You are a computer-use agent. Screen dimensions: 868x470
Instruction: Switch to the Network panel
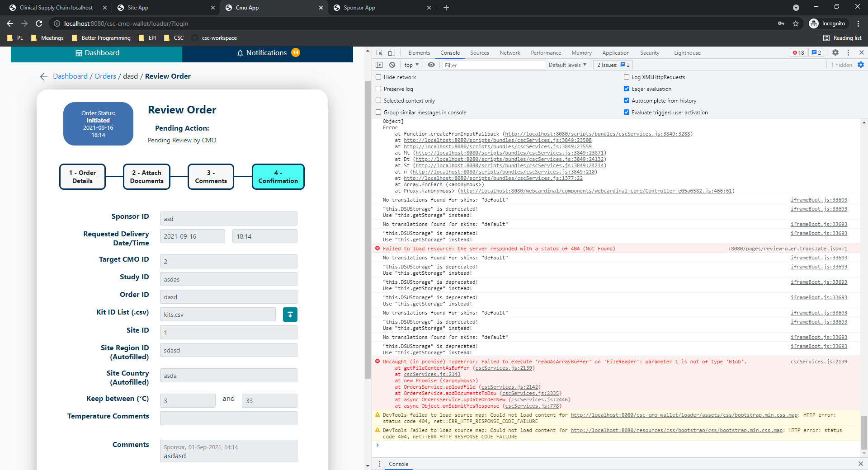click(x=509, y=52)
